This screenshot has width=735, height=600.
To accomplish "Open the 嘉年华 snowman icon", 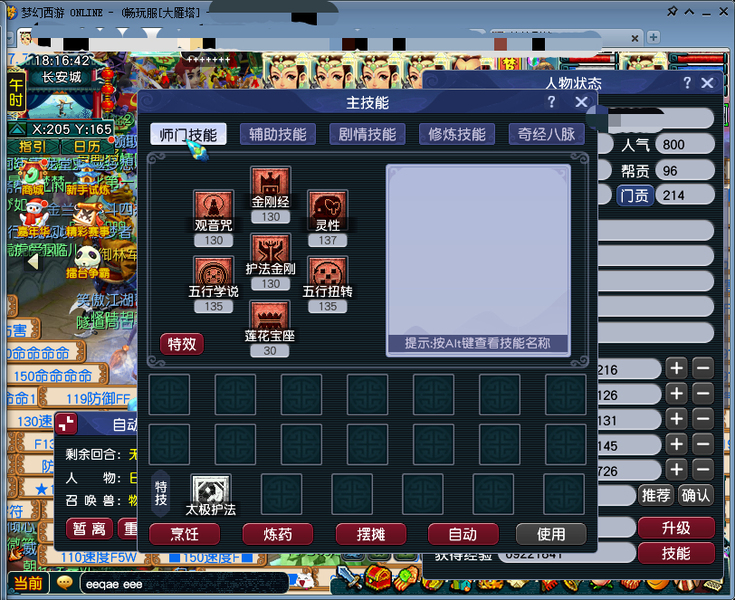I will tap(35, 216).
